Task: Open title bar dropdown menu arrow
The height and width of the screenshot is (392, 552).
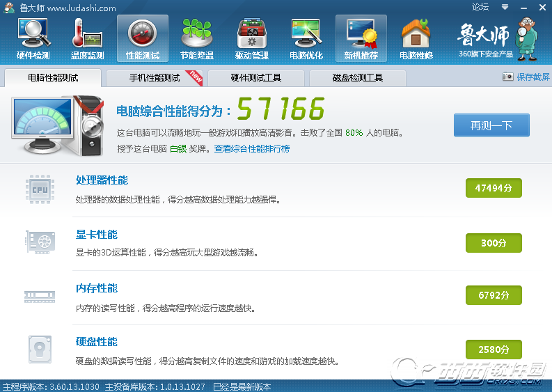Action: 505,7
